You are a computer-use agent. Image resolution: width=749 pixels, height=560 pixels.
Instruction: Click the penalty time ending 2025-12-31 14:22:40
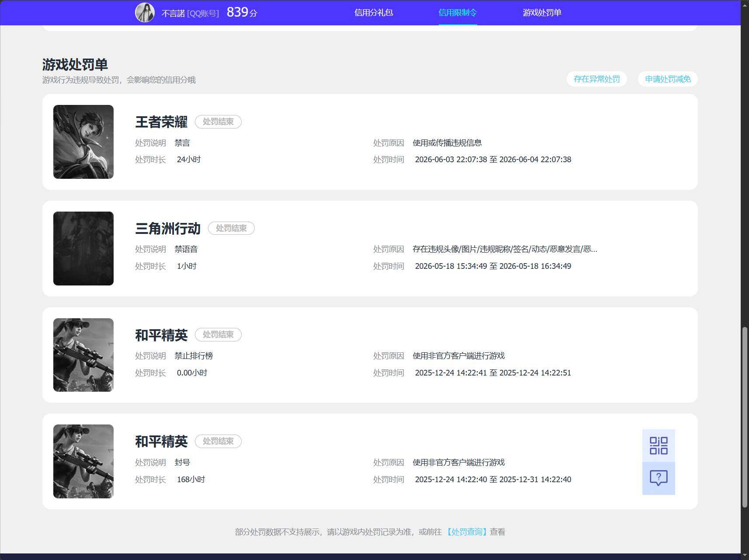493,480
